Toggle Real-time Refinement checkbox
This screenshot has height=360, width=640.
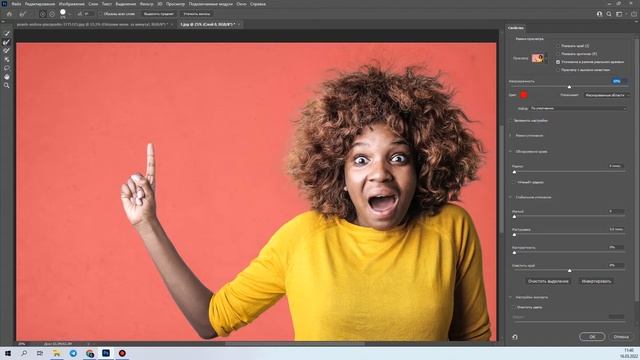(558, 62)
